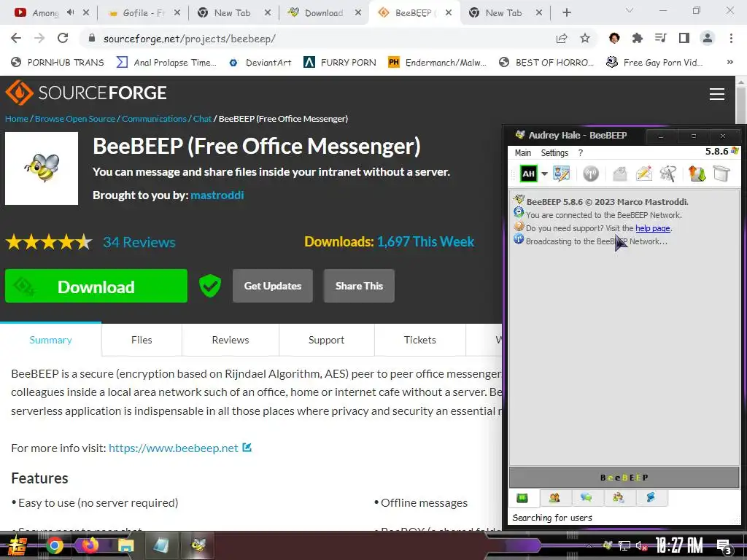
Task: Click the Get Updates button
Action: click(x=273, y=286)
